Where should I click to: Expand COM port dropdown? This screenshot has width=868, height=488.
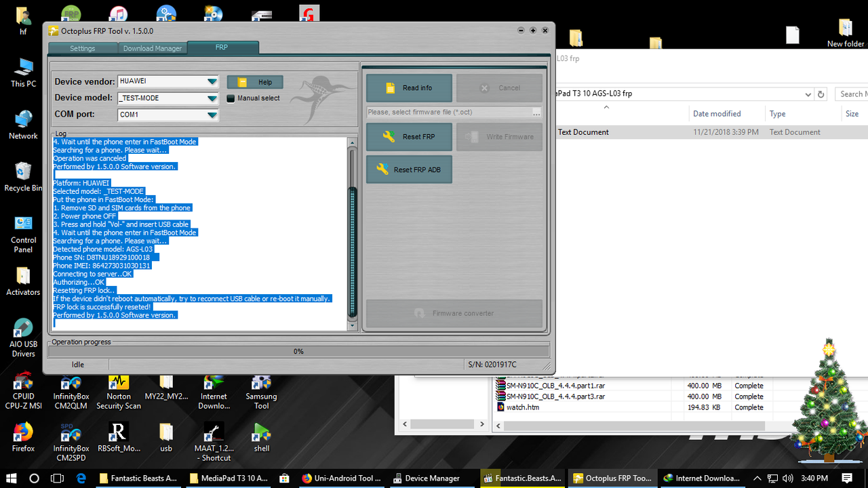[212, 115]
